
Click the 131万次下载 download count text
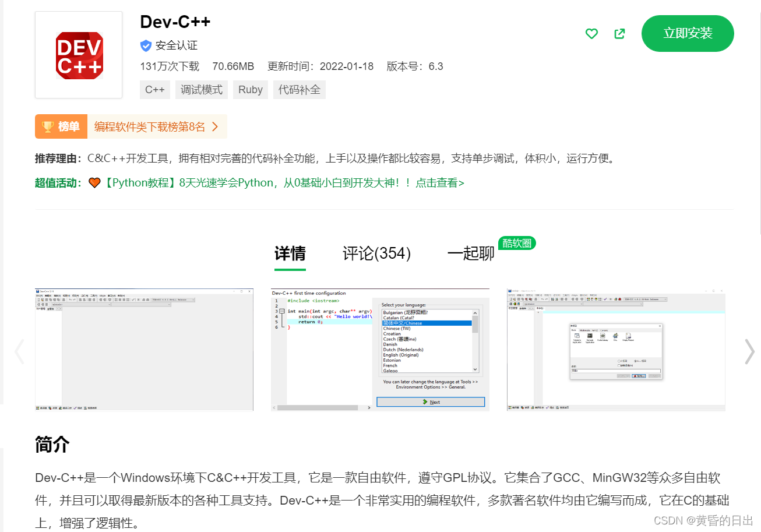click(170, 66)
